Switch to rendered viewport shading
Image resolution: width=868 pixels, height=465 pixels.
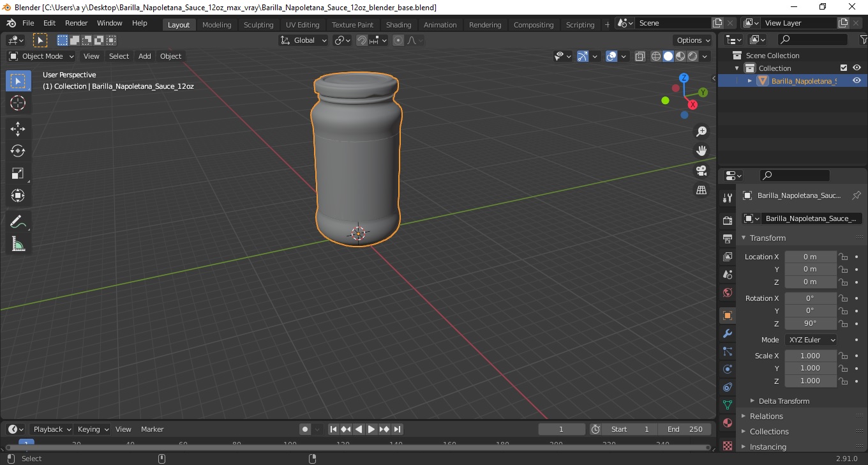click(692, 56)
